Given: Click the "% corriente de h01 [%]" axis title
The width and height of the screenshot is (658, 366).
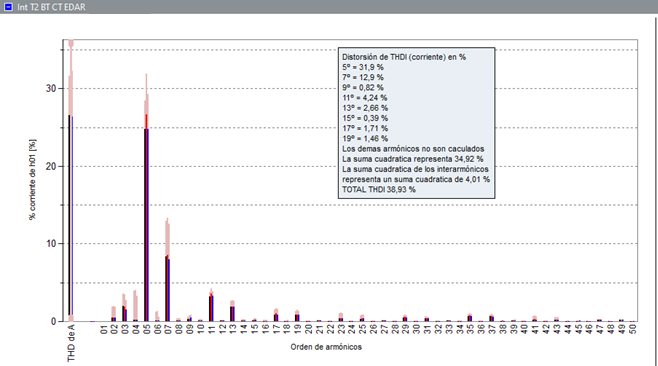Looking at the screenshot, I should point(32,180).
